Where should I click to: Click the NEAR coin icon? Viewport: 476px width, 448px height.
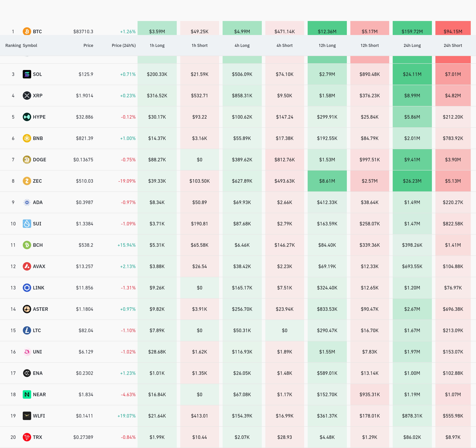(27, 394)
